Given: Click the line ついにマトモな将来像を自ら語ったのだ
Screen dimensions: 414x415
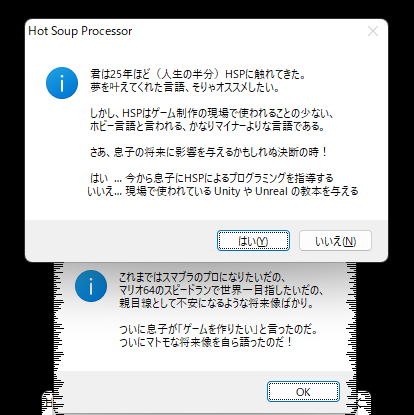Looking at the screenshot, I should pyautogui.click(x=206, y=342).
